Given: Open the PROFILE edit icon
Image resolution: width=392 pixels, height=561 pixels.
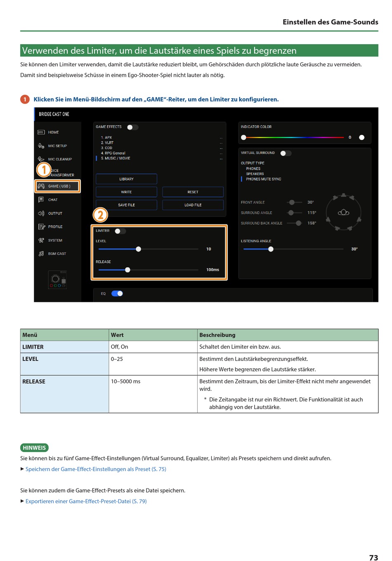Looking at the screenshot, I should [x=41, y=227].
